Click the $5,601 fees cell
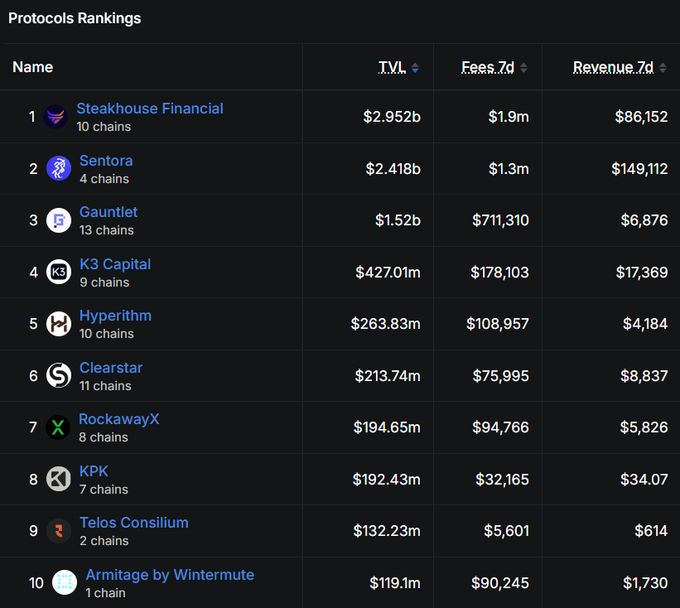This screenshot has width=680, height=608. click(x=507, y=531)
